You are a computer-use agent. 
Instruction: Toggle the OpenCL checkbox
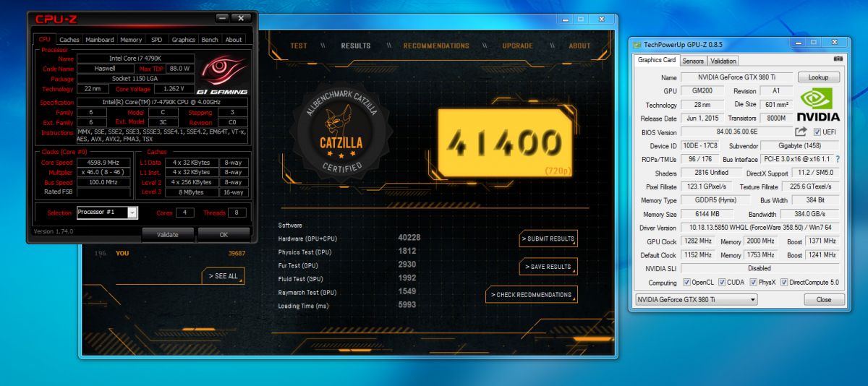pyautogui.click(x=687, y=283)
